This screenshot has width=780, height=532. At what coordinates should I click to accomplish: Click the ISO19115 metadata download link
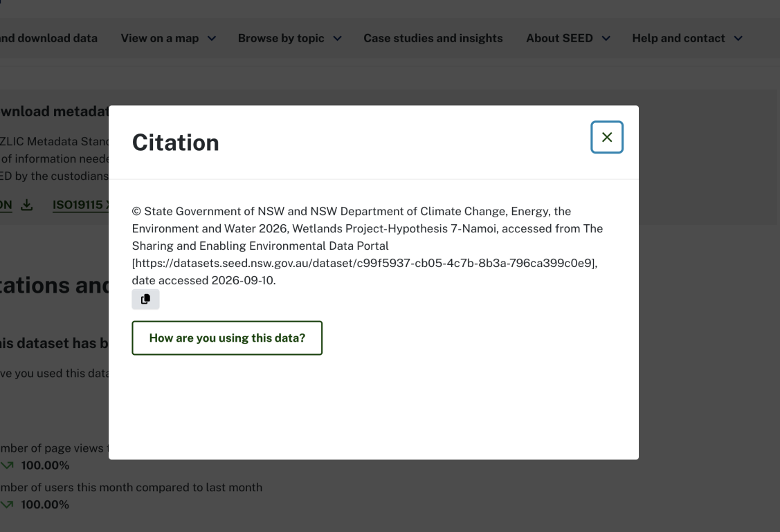(80, 205)
